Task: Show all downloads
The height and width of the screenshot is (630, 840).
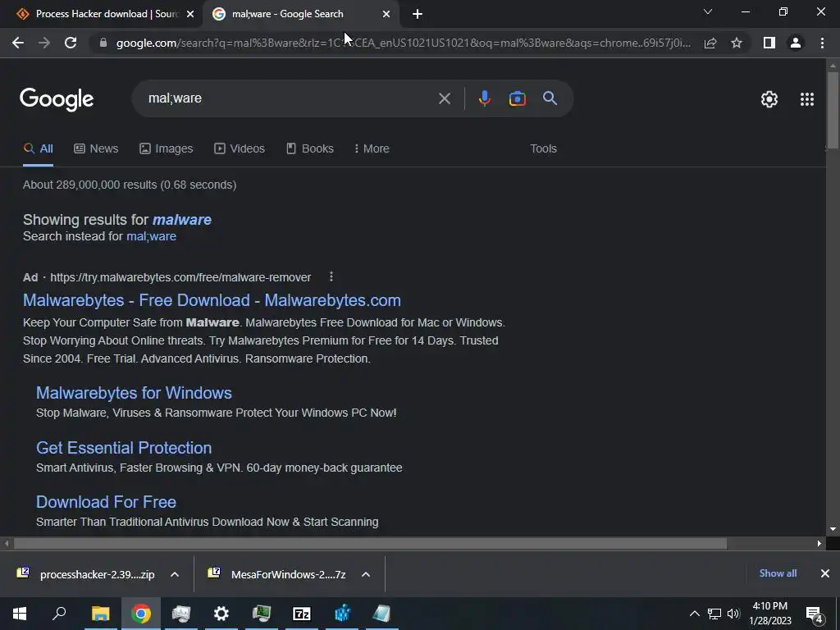Action: click(x=778, y=573)
